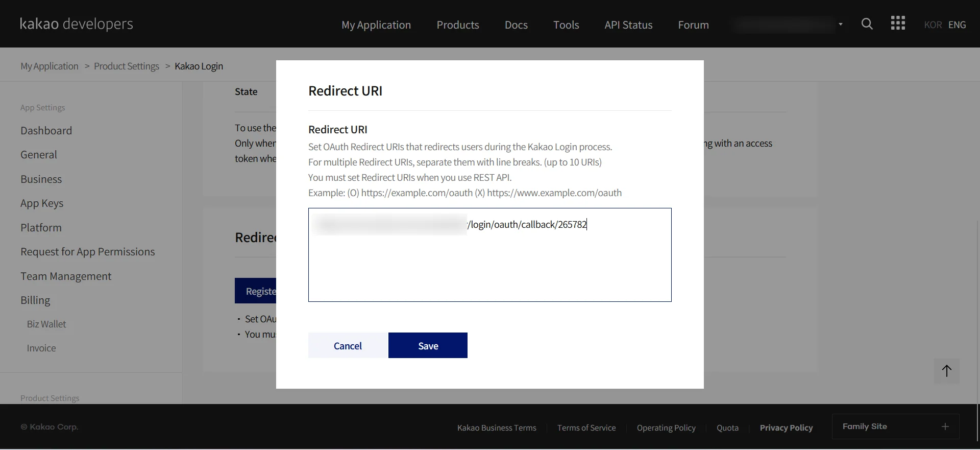Click the 'App Settings' sidebar heading
The height and width of the screenshot is (450, 980).
(43, 108)
